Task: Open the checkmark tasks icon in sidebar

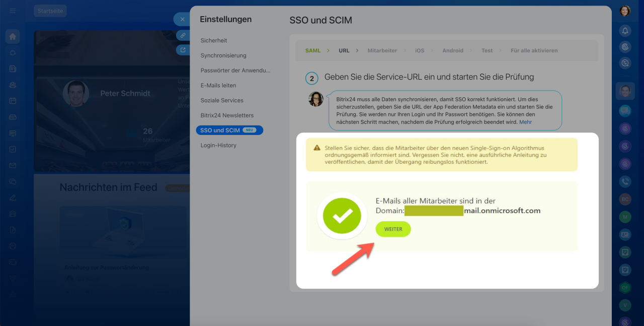Action: tap(13, 149)
